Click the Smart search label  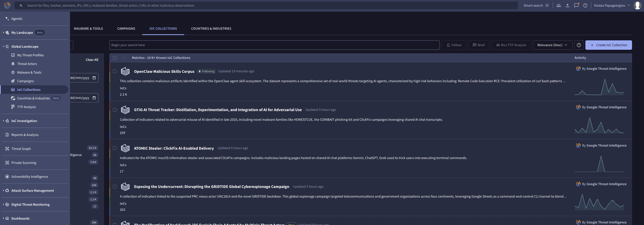click(533, 5)
